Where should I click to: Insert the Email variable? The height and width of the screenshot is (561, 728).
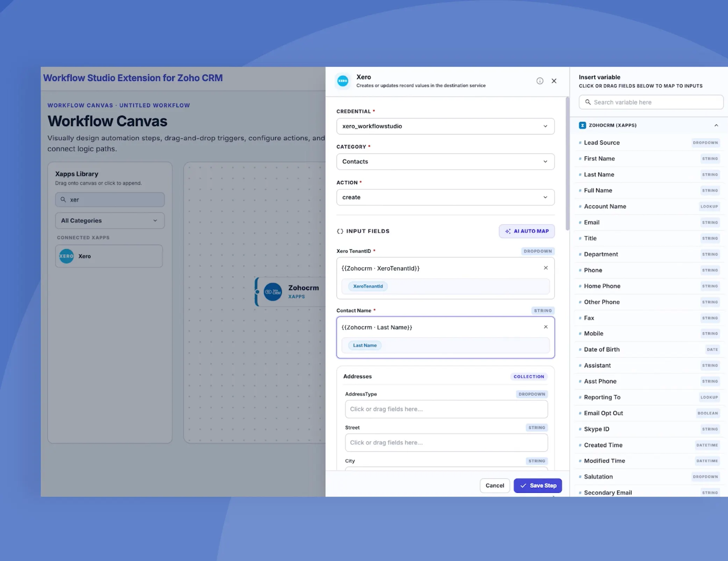649,222
